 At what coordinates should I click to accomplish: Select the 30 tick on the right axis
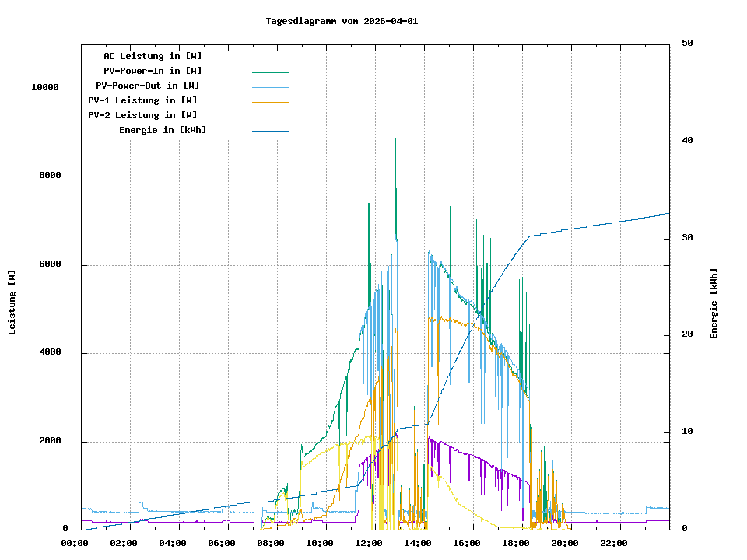687,238
